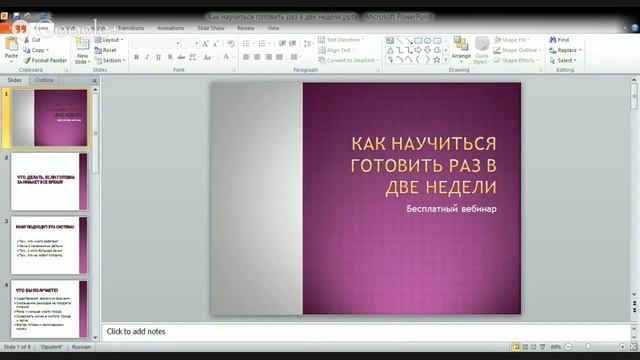Click Convert to SmartArt
This screenshot has height=360, width=640.
coord(348,60)
